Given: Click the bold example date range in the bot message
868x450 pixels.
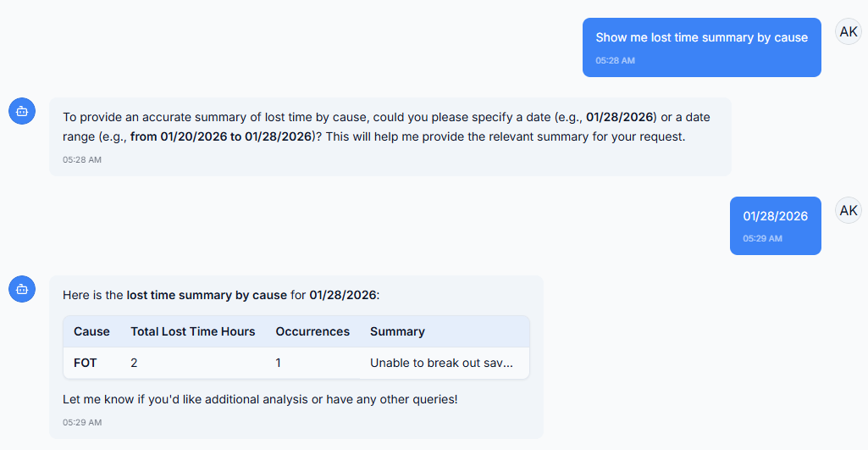Looking at the screenshot, I should (220, 136).
